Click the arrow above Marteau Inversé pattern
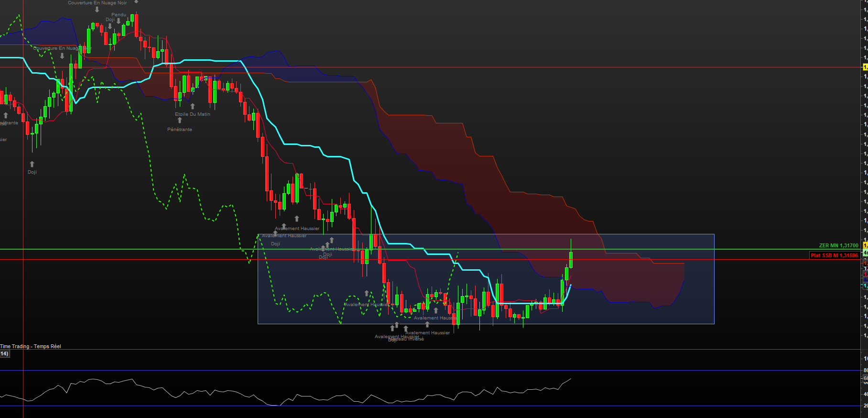The height and width of the screenshot is (418, 868). coord(406,329)
